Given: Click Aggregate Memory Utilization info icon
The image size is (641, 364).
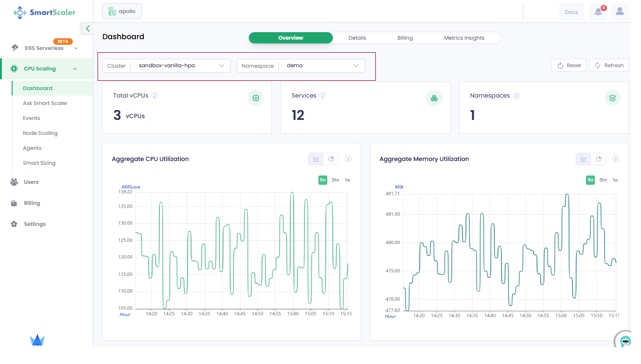Looking at the screenshot, I should click(616, 159).
